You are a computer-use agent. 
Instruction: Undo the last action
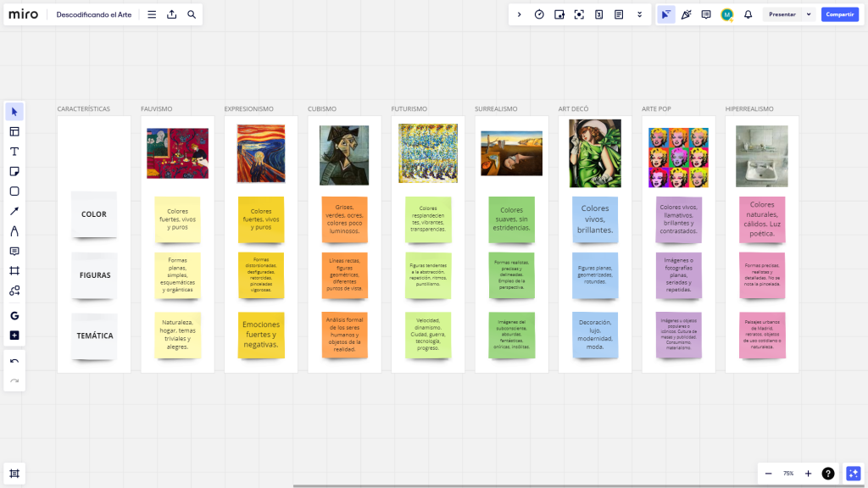[x=14, y=361]
